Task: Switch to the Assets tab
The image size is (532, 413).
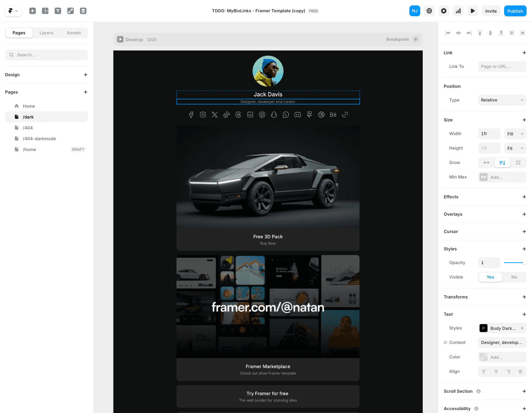Action: click(x=74, y=33)
